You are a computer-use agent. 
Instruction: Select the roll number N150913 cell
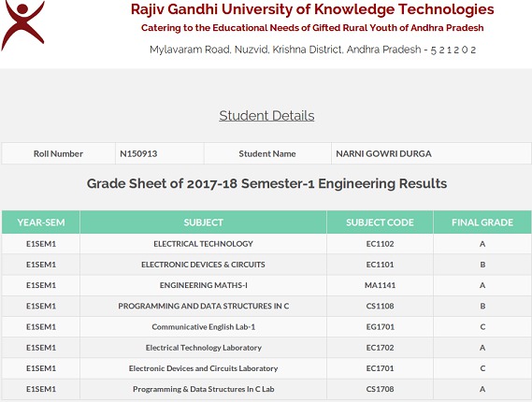(x=160, y=153)
